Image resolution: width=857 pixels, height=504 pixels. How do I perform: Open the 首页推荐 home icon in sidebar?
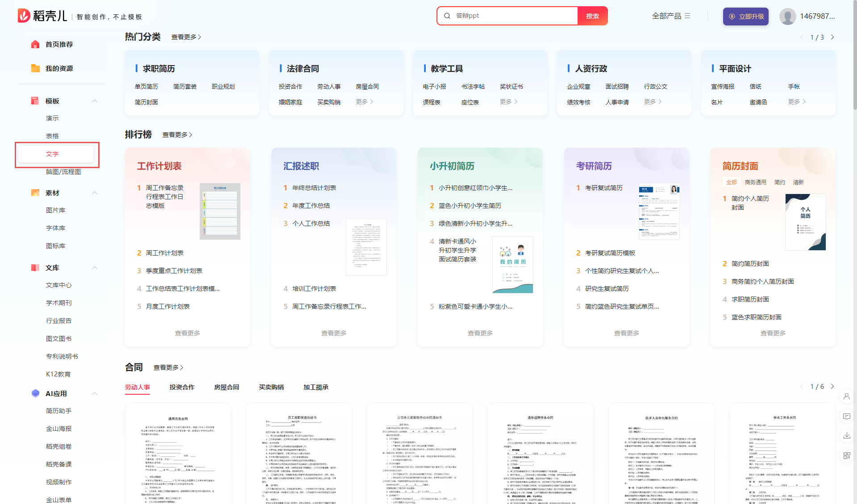point(36,44)
